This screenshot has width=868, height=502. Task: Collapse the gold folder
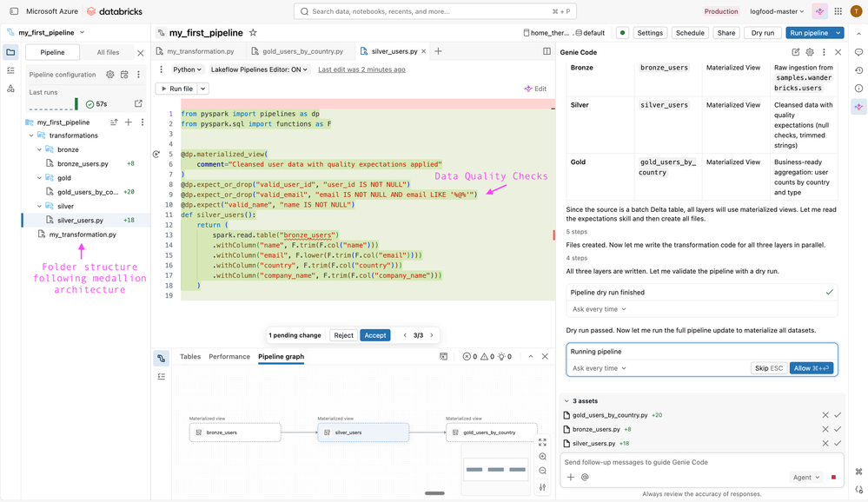click(x=39, y=178)
